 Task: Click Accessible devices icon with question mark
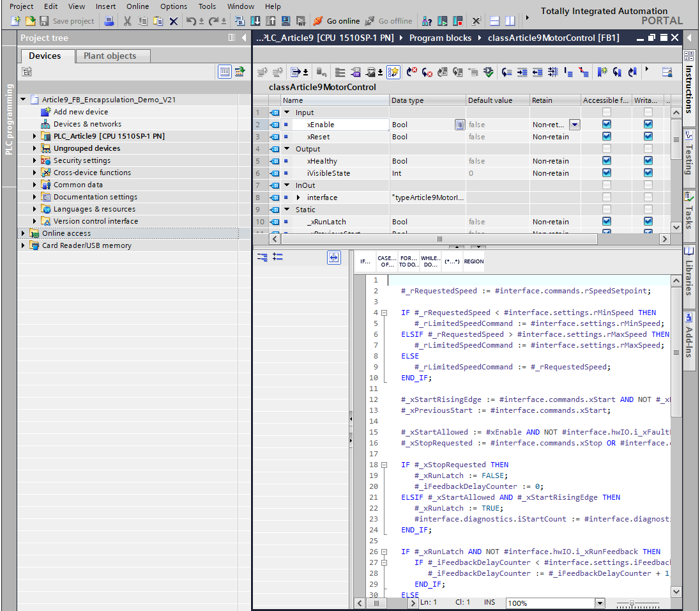(427, 20)
